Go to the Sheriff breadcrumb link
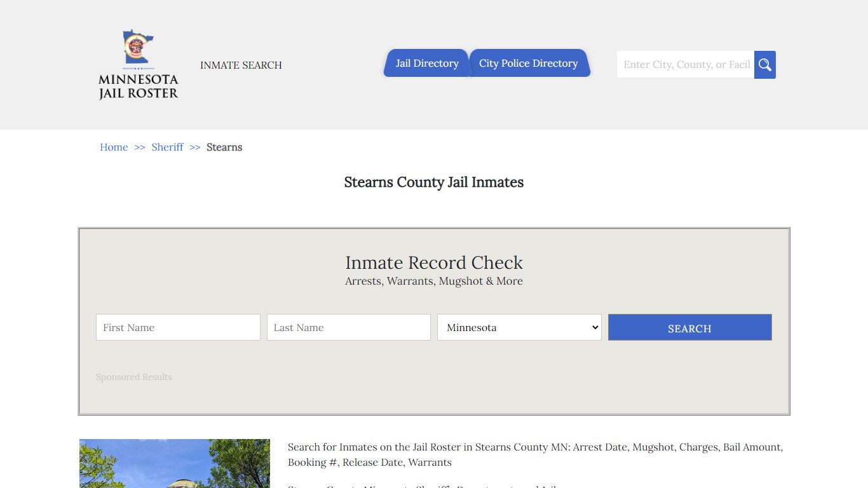 point(167,147)
